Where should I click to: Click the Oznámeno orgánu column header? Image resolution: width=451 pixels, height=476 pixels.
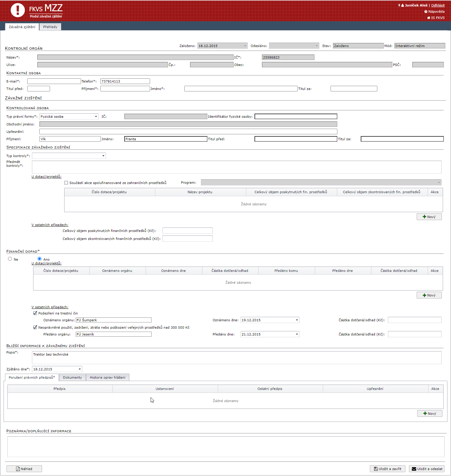[117, 271]
